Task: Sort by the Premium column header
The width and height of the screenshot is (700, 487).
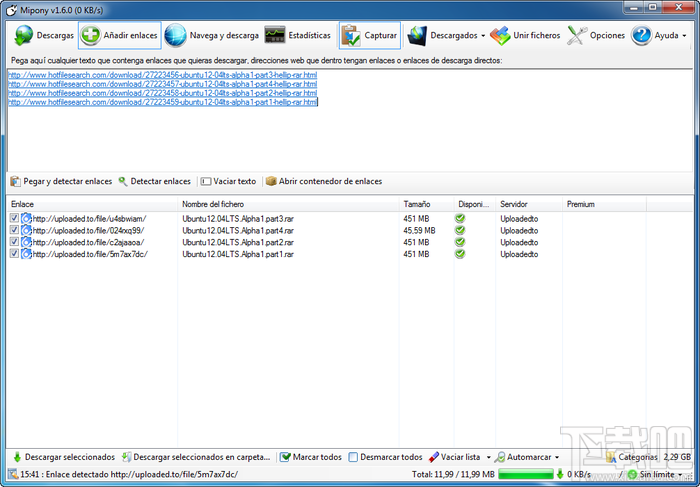Action: pyautogui.click(x=604, y=204)
